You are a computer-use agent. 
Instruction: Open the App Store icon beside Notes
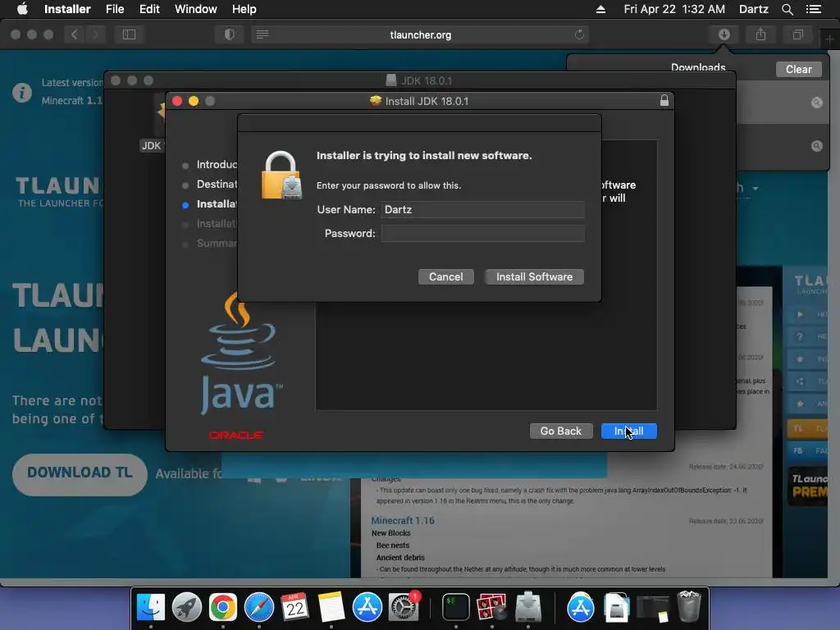coord(367,608)
